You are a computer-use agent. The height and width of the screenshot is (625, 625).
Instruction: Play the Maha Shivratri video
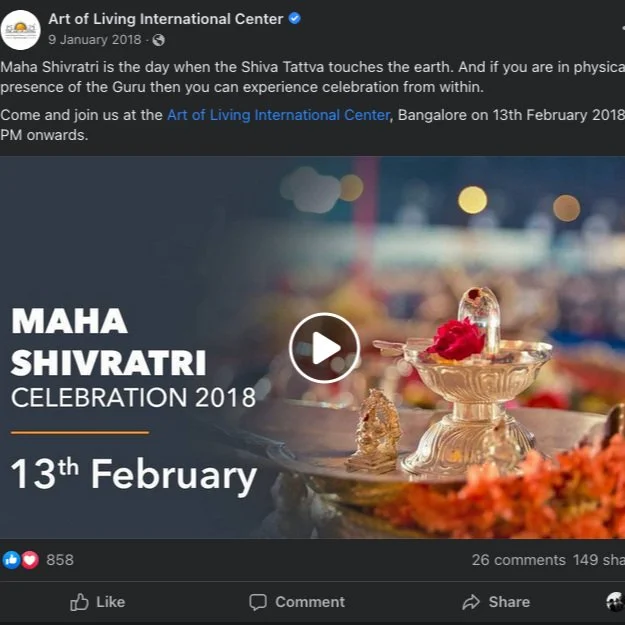324,348
